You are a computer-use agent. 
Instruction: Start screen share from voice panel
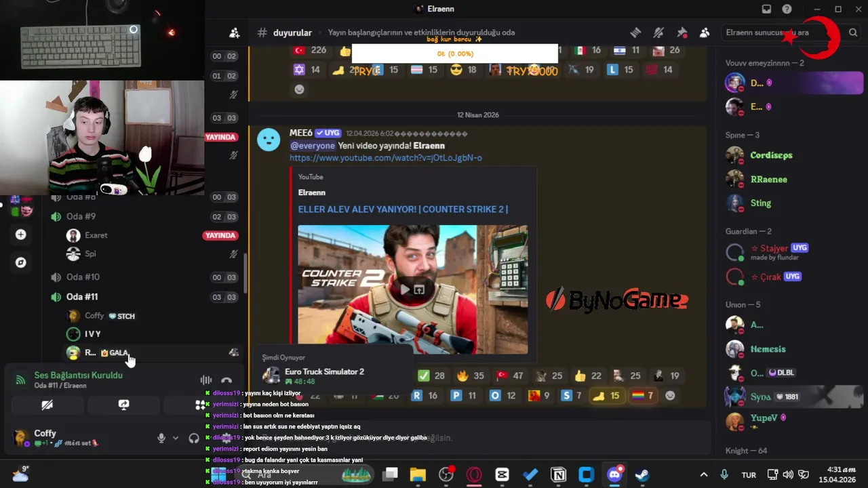(x=123, y=405)
